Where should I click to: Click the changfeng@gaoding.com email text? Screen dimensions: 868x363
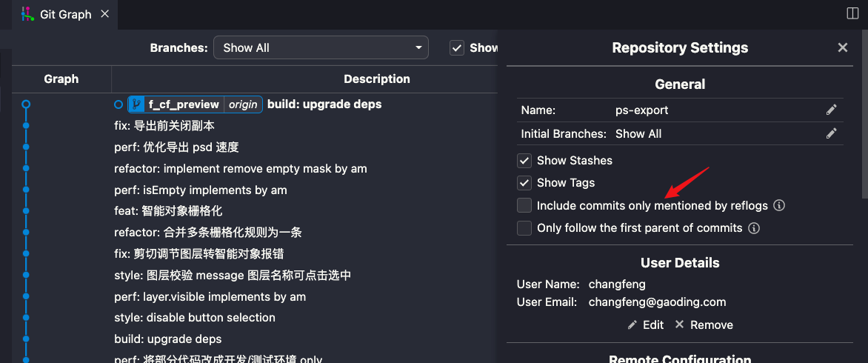[657, 302]
